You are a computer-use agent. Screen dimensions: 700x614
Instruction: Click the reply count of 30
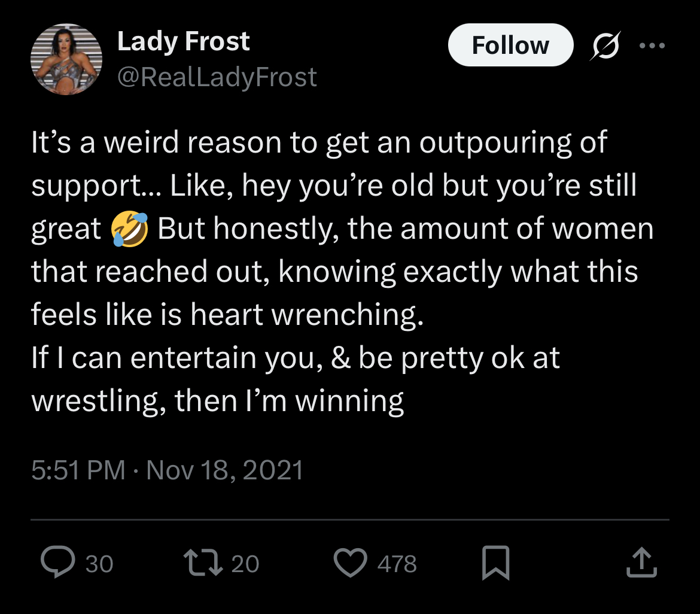pos(99,564)
